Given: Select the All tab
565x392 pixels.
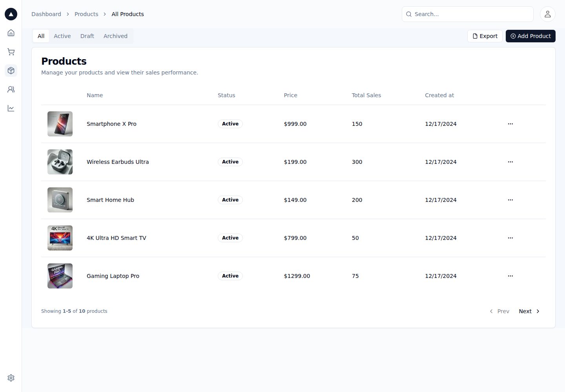Looking at the screenshot, I should tap(41, 36).
